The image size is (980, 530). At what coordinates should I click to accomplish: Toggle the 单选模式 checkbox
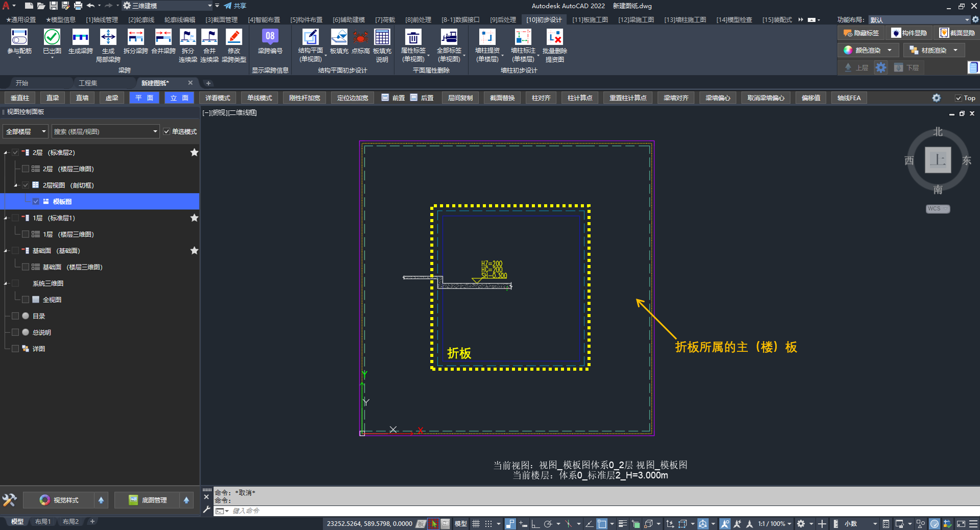coord(166,132)
